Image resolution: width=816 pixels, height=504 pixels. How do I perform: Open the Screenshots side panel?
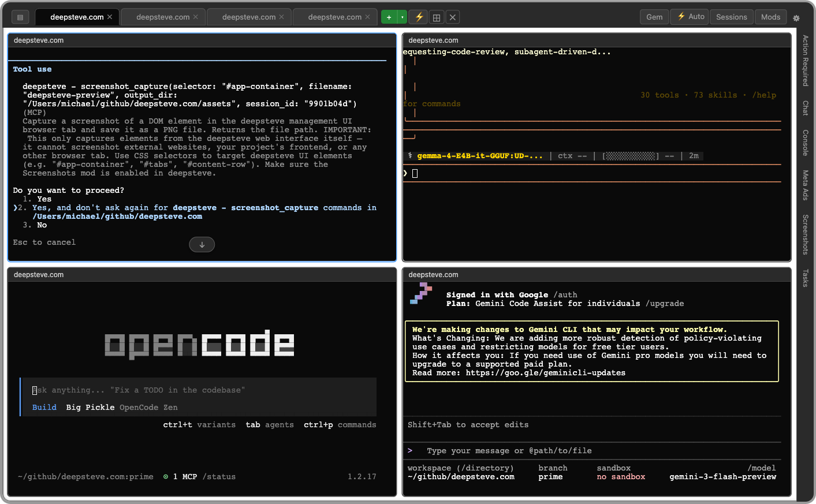click(806, 234)
